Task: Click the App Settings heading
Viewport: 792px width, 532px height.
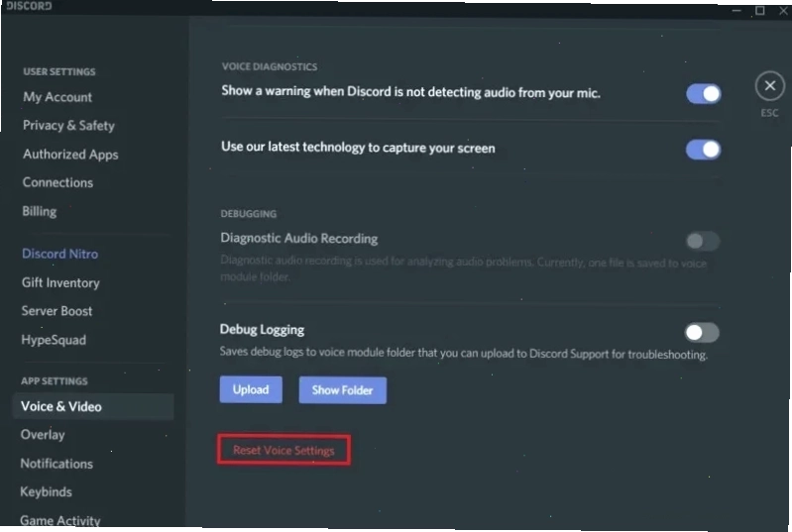Action: [55, 381]
